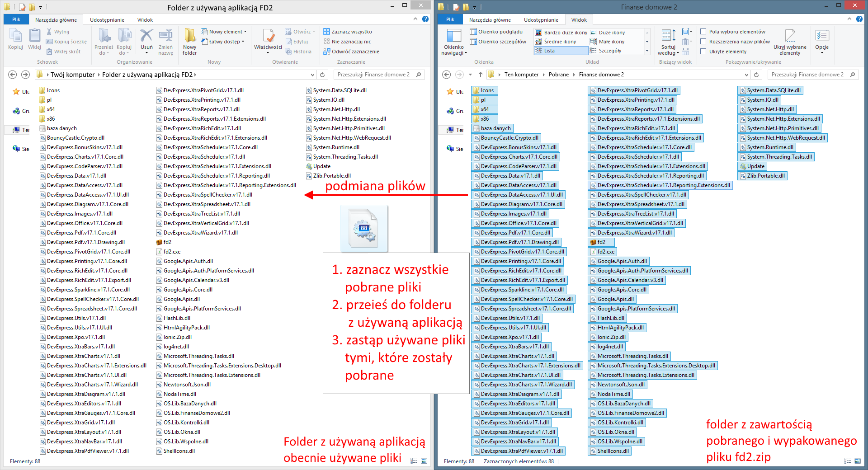The width and height of the screenshot is (868, 470).
Task: Select fd2.exe file in left window
Action: pos(172,252)
